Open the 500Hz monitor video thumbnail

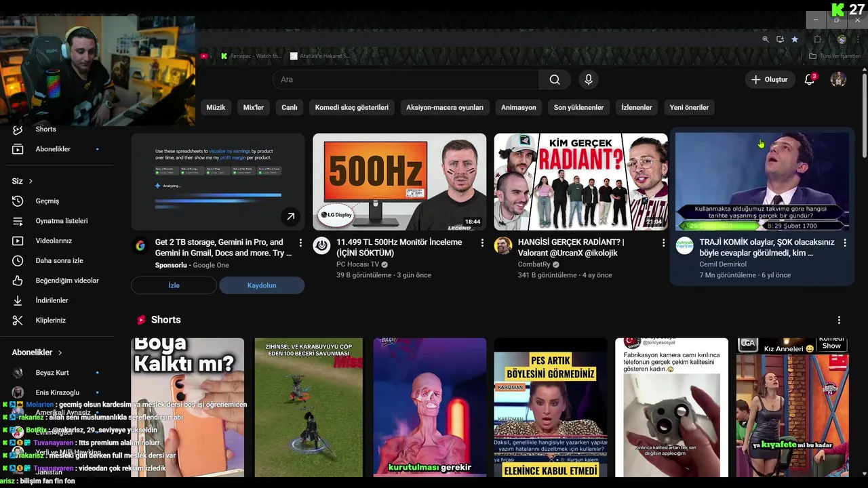pyautogui.click(x=399, y=182)
